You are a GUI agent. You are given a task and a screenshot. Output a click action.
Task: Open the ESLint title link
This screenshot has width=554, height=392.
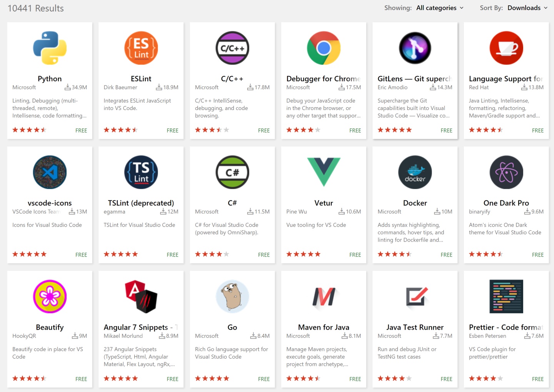(141, 79)
